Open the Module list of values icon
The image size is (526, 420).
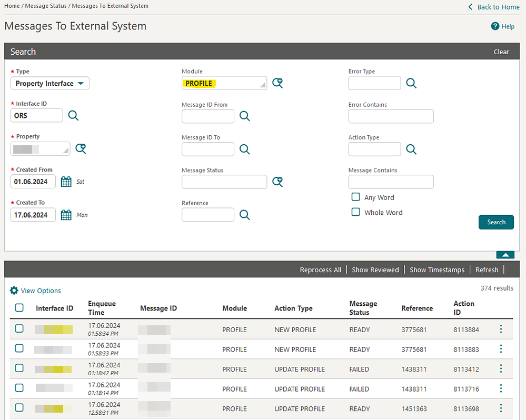(x=277, y=83)
